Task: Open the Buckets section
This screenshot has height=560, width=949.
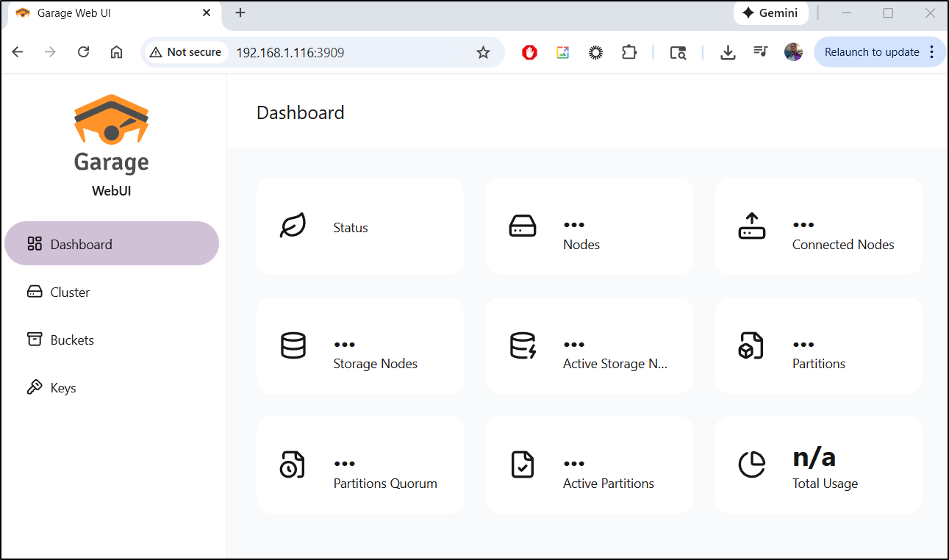Action: tap(72, 340)
